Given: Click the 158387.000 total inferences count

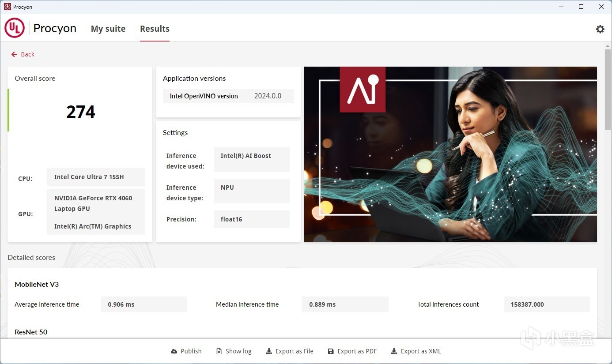Looking at the screenshot, I should 547,304.
